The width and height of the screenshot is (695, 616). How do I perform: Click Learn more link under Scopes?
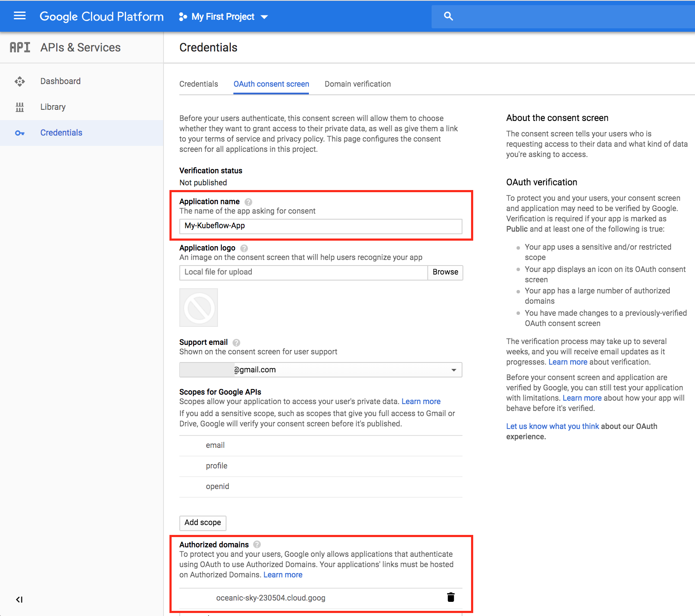coord(421,402)
